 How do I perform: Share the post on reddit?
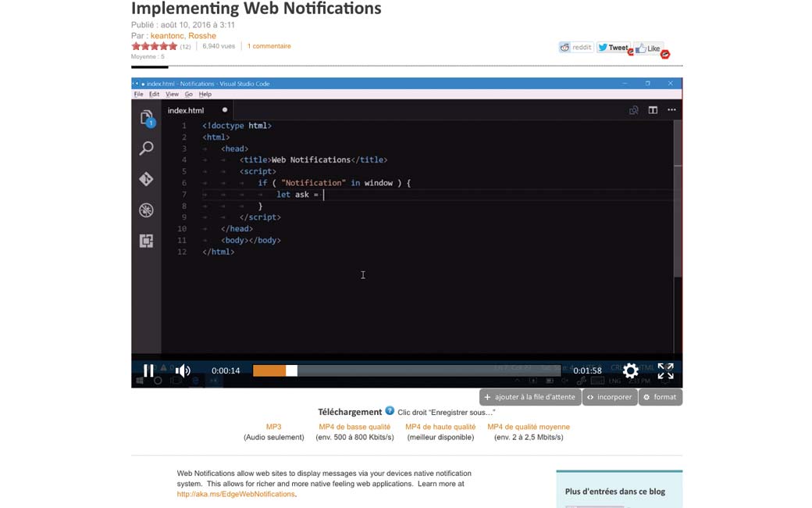coord(576,48)
